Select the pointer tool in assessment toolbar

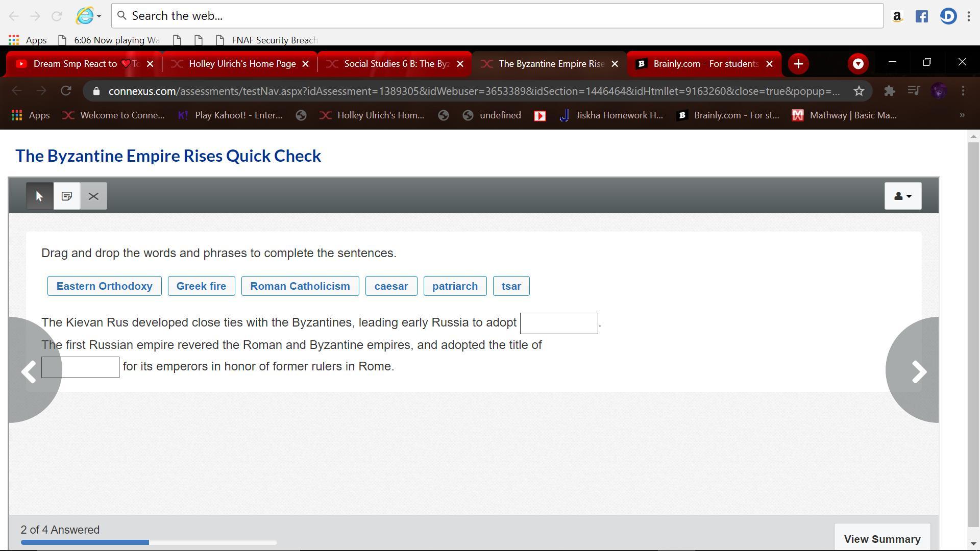pyautogui.click(x=40, y=196)
